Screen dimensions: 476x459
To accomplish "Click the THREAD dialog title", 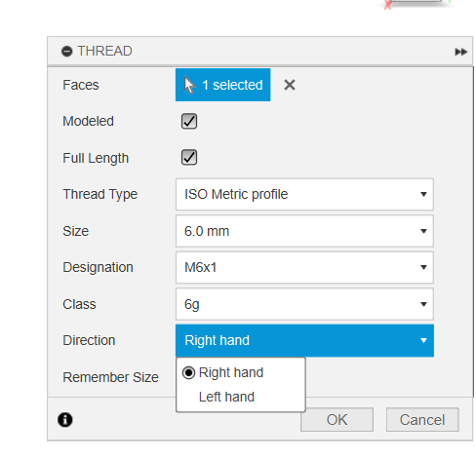I will click(x=104, y=51).
